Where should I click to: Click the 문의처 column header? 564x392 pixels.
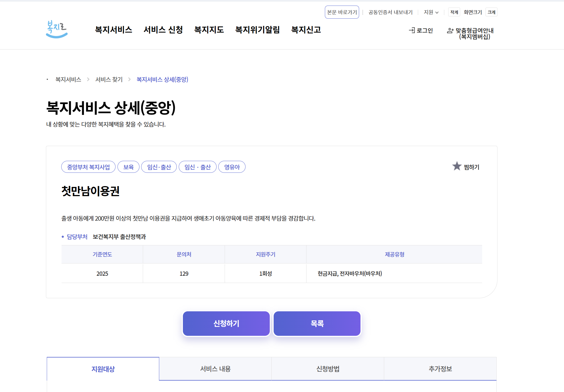tap(184, 254)
